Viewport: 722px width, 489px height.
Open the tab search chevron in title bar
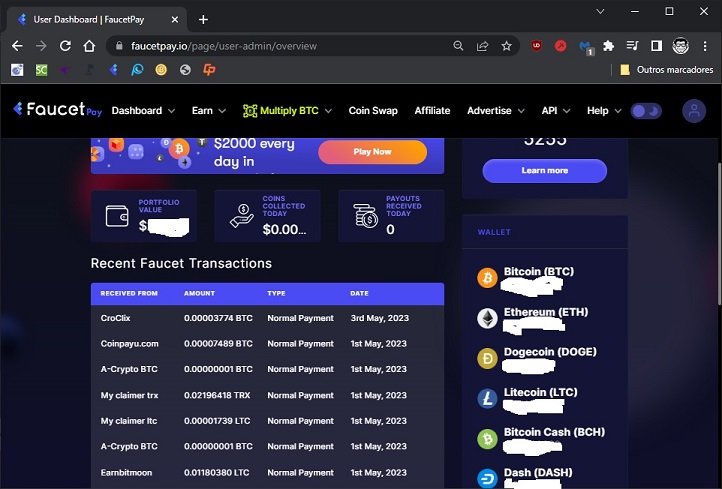click(600, 12)
